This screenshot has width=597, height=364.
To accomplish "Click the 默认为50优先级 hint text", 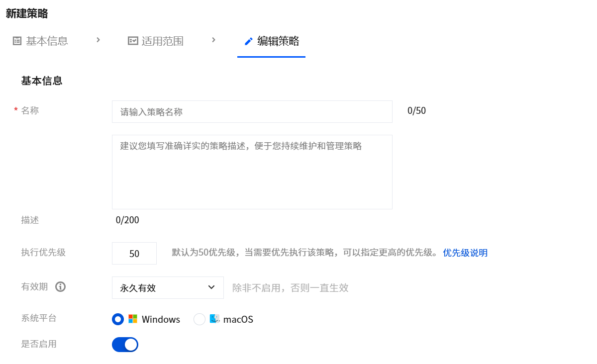I will (x=305, y=253).
